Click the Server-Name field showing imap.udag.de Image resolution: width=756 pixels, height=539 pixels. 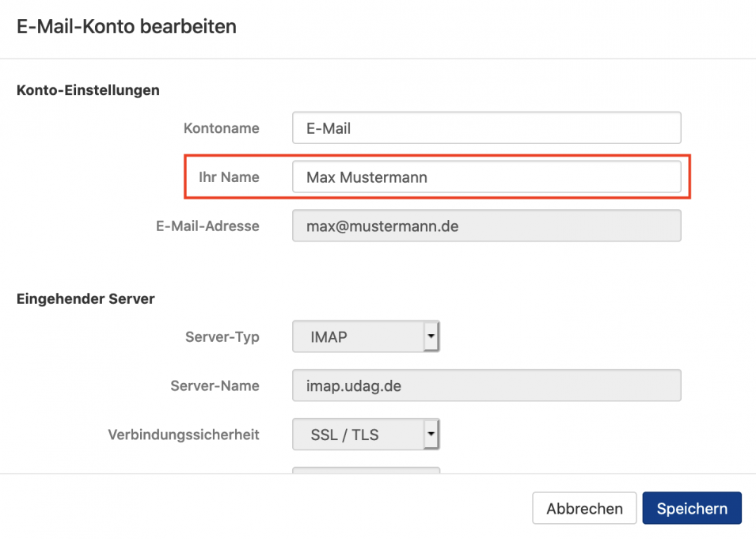pos(486,385)
